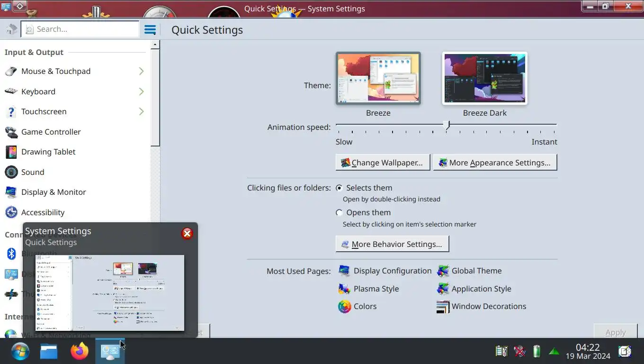This screenshot has width=644, height=364.
Task: Expand the Keyboard chevron
Action: coord(141,91)
